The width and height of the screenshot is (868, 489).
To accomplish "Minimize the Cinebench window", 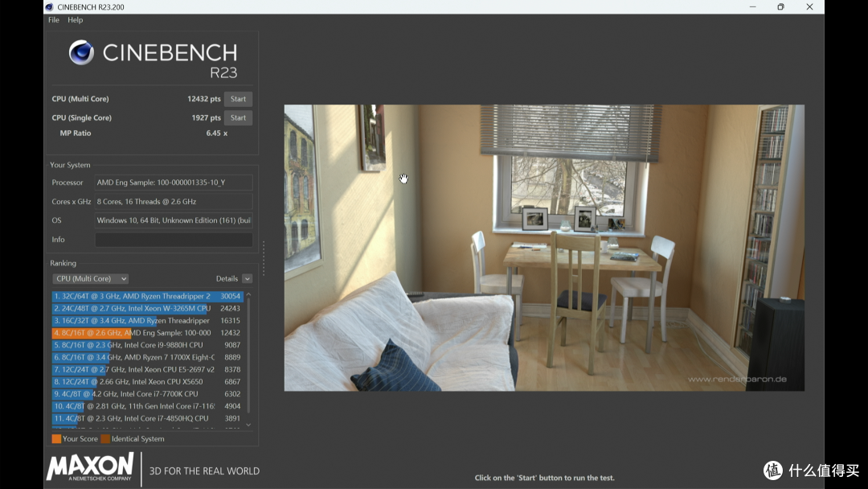I will click(753, 7).
